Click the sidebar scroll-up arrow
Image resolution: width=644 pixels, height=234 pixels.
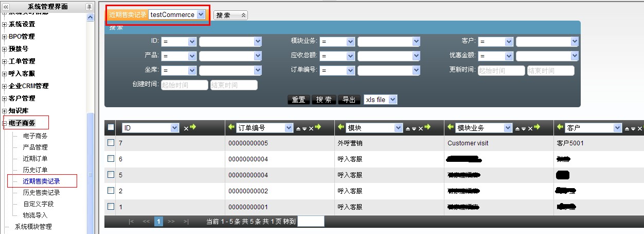pos(91,17)
